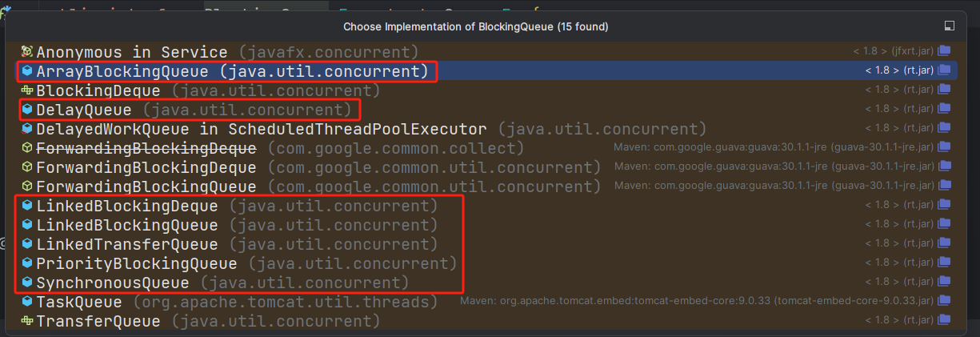Click the library icon on the DelayQueue row
Image resolution: width=980 pixels, height=337 pixels.
tap(944, 109)
